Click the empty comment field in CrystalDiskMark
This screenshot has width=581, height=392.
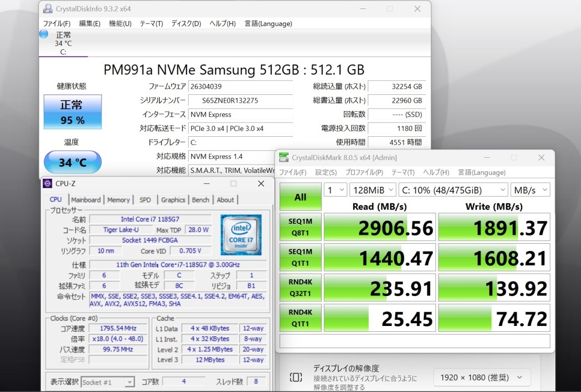(414, 341)
